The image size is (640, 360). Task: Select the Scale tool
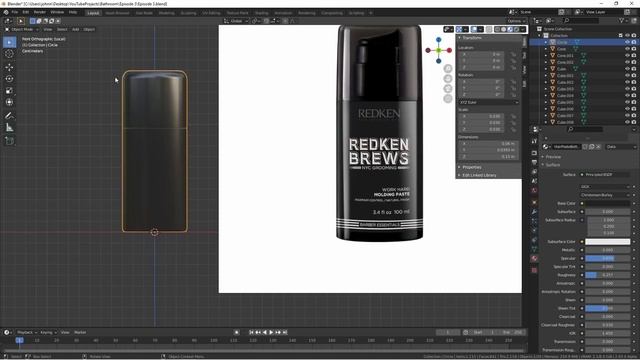coord(9,91)
